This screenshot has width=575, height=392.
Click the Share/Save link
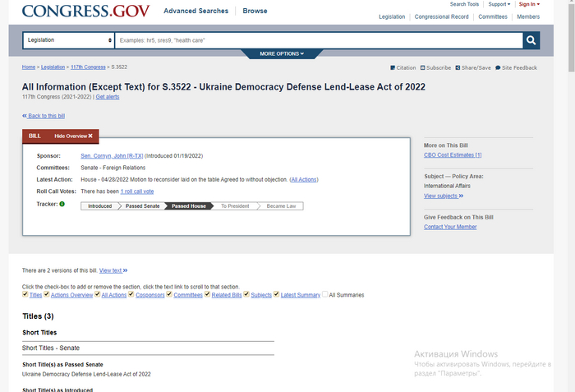[x=473, y=68]
